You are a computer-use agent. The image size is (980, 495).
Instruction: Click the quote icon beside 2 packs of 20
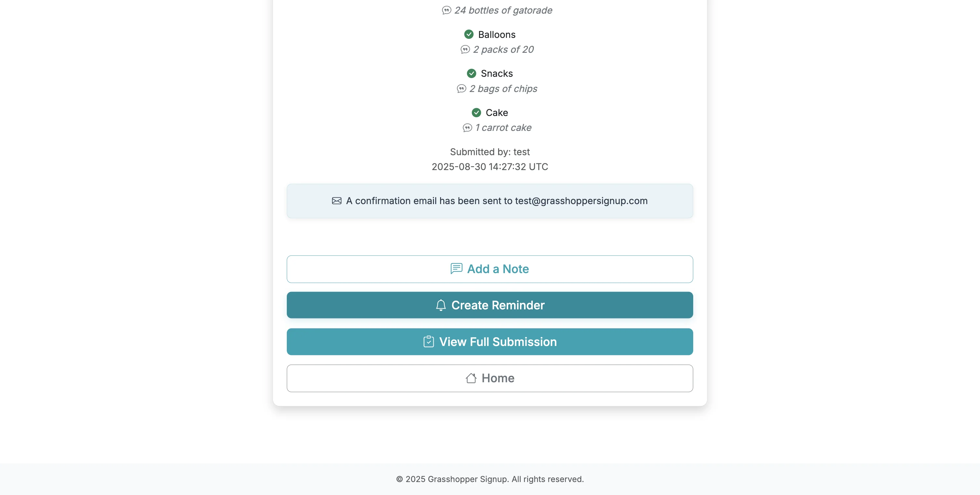pyautogui.click(x=465, y=50)
